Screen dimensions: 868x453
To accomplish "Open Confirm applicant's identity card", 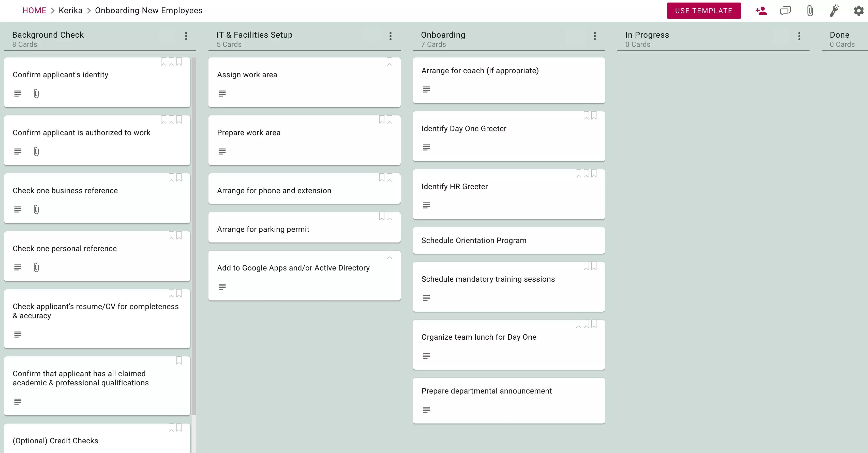I will click(97, 83).
